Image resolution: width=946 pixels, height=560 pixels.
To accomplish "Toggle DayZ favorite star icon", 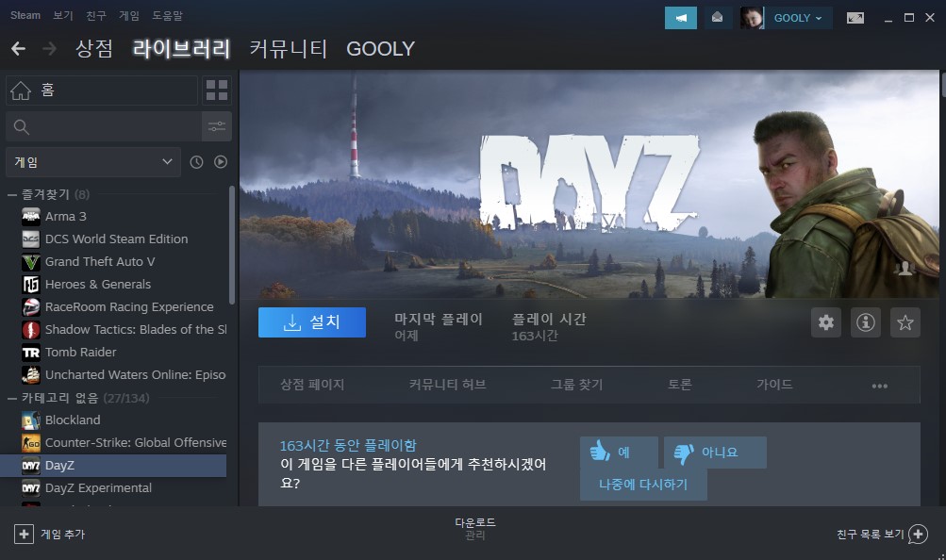I will (905, 322).
